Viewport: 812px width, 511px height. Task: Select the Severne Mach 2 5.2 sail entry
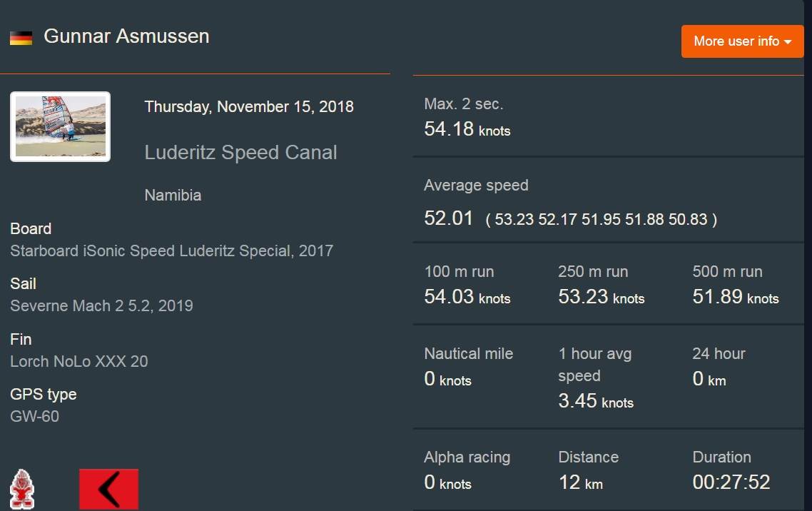(101, 306)
